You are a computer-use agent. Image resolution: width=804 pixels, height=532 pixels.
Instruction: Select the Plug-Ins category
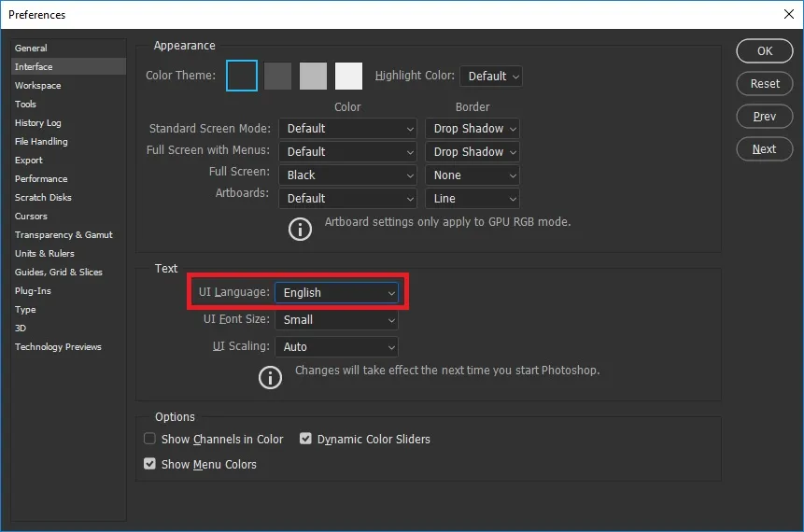tap(68, 291)
